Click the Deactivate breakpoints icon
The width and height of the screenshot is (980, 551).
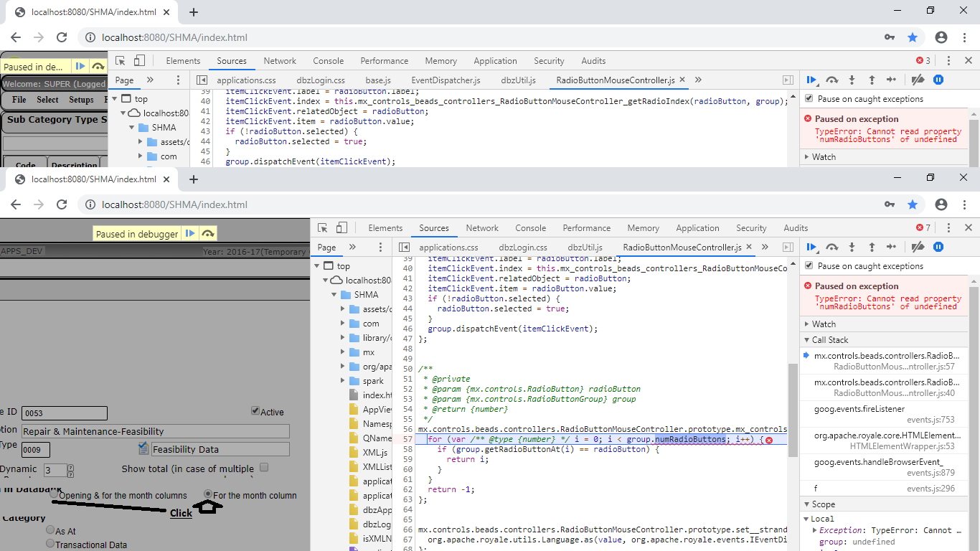917,247
